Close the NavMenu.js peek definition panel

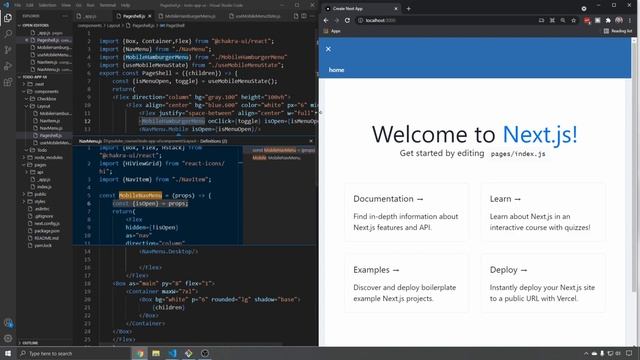pos(311,141)
